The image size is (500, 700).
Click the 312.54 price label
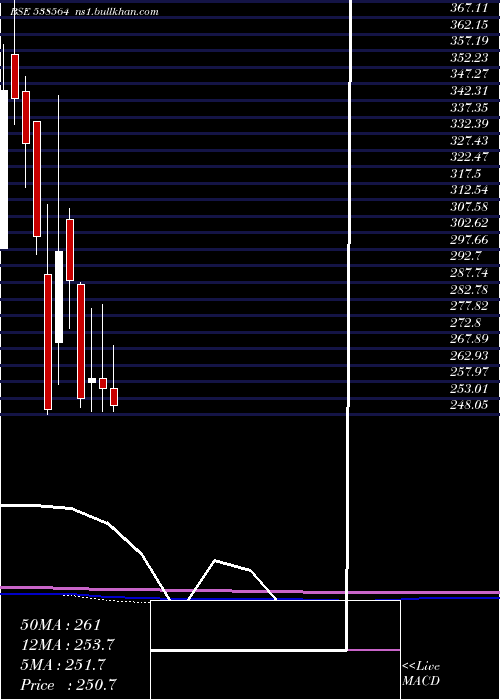tap(469, 190)
